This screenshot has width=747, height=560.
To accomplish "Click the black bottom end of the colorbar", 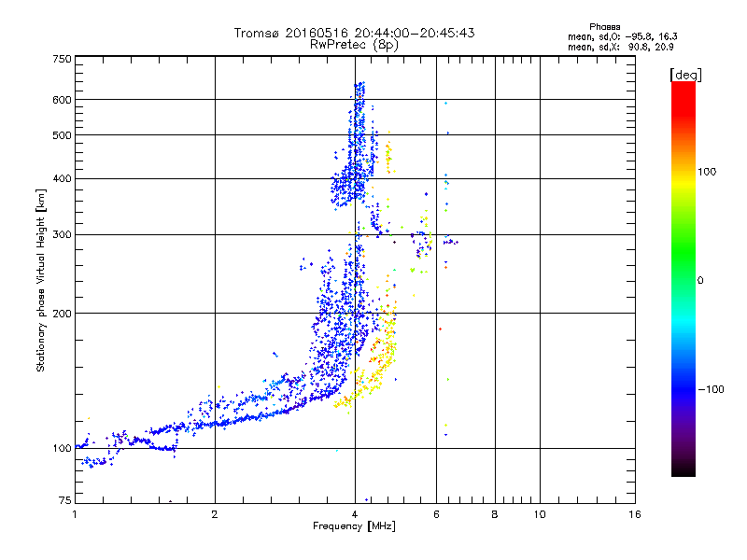I will [x=684, y=469].
